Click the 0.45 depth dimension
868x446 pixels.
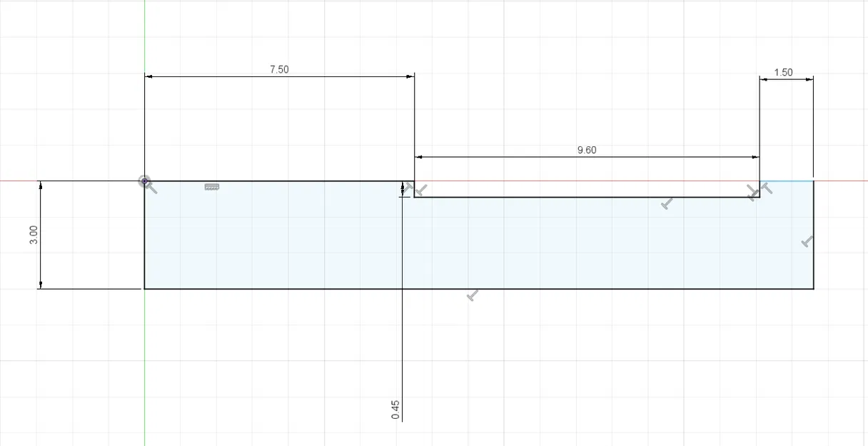point(395,410)
